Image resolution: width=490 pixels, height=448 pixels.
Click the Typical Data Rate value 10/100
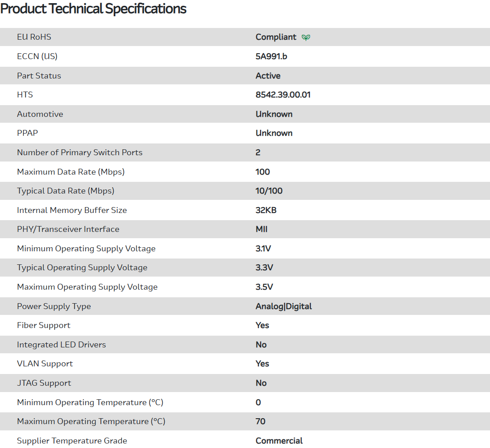pyautogui.click(x=269, y=191)
